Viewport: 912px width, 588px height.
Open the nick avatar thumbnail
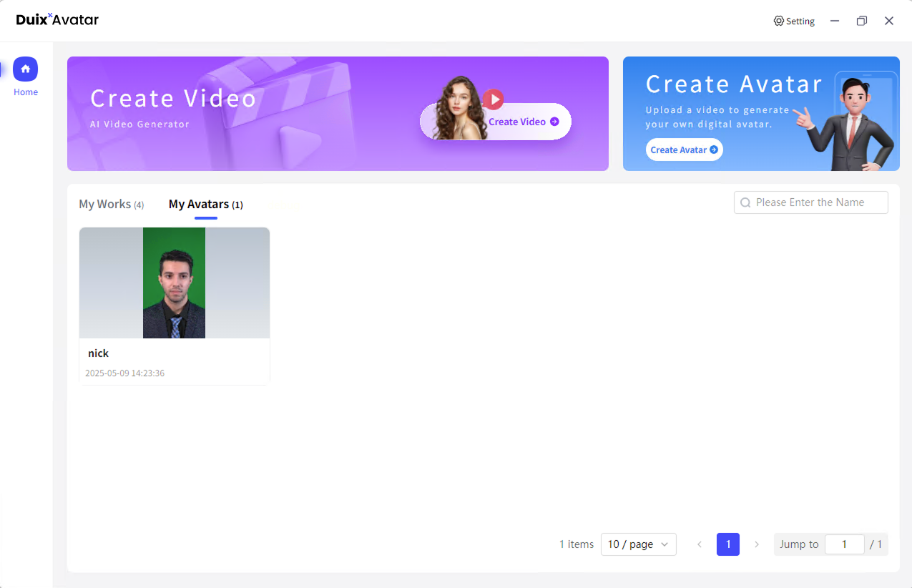[x=174, y=283]
